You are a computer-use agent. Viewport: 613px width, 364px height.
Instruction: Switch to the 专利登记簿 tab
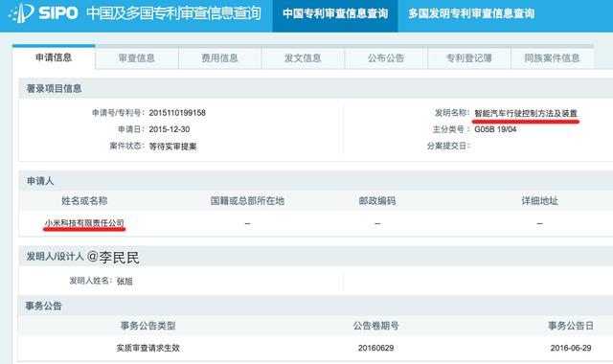click(x=469, y=58)
